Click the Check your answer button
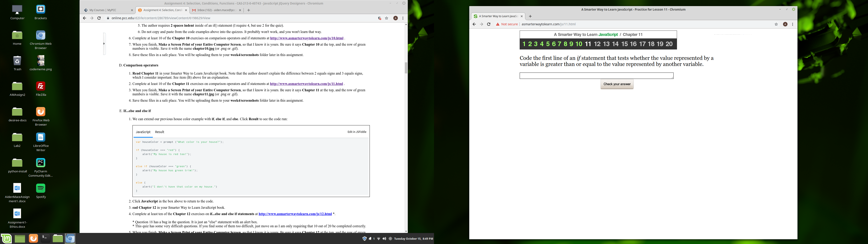Viewport: 868px width, 244px height. pyautogui.click(x=617, y=84)
